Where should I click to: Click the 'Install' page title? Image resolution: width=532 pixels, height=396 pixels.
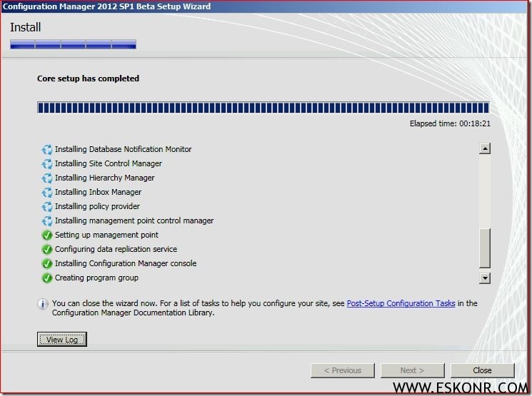[x=26, y=27]
